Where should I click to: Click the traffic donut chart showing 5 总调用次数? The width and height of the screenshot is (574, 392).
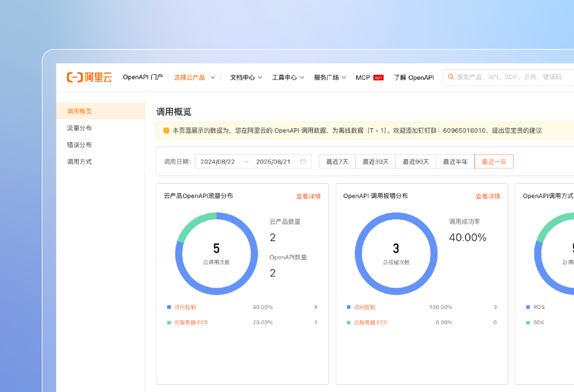click(x=216, y=254)
